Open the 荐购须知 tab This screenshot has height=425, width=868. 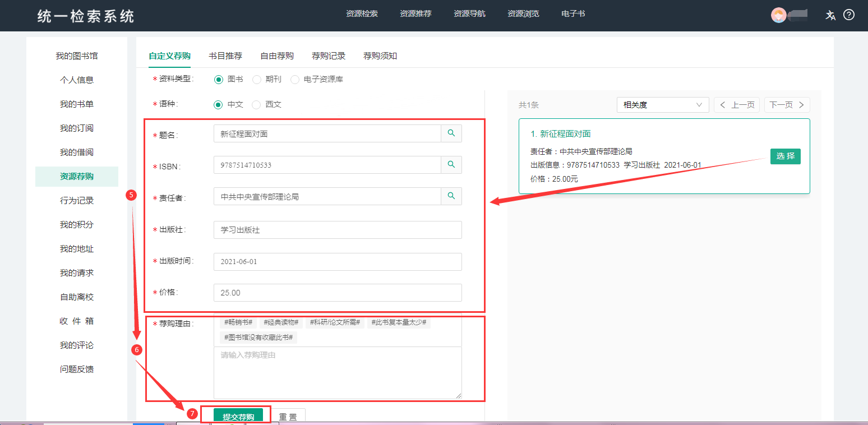point(380,56)
